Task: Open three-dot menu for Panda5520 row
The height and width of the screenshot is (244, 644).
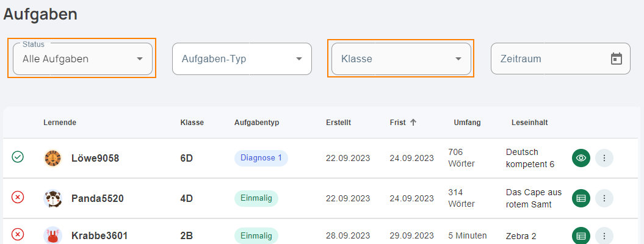Action: click(x=604, y=198)
